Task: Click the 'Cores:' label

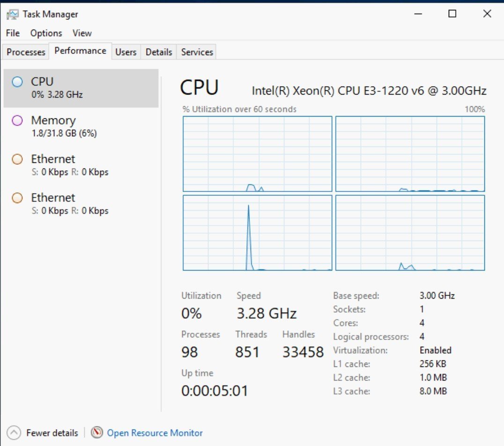Action: (346, 323)
